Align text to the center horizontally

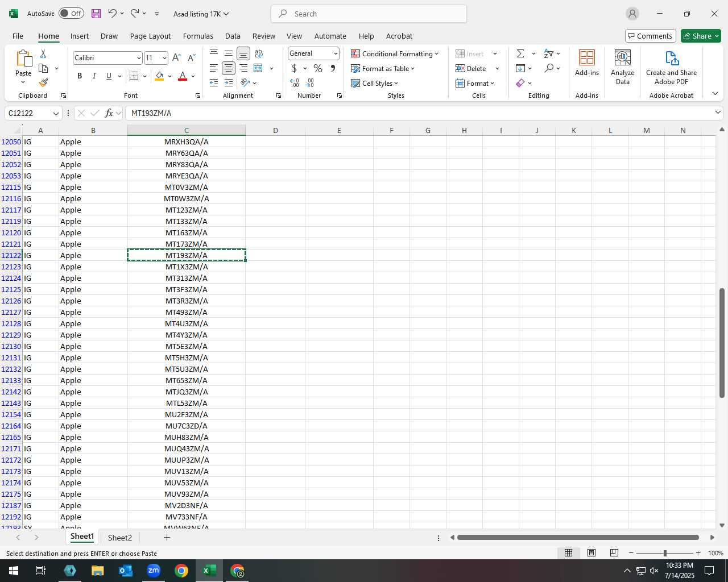point(229,68)
